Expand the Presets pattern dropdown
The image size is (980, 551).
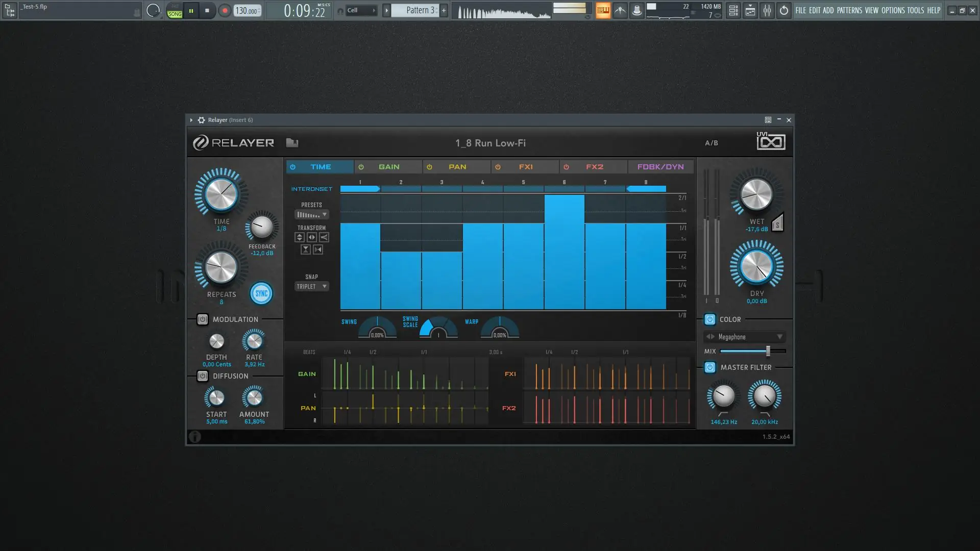pos(311,215)
